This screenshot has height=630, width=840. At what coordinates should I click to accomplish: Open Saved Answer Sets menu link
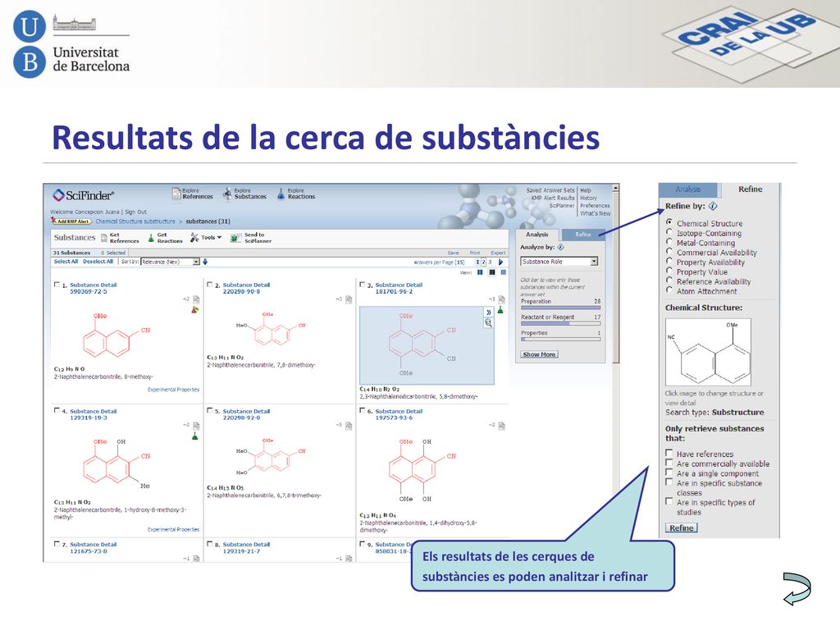[x=550, y=190]
